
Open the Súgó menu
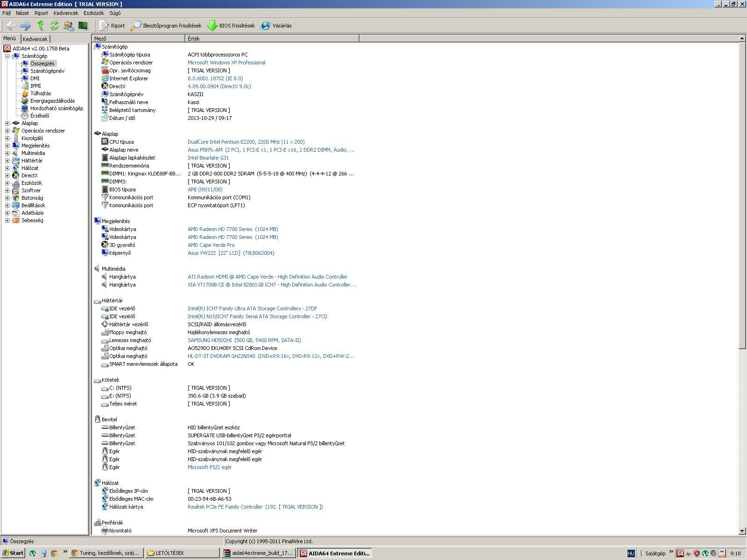click(115, 13)
